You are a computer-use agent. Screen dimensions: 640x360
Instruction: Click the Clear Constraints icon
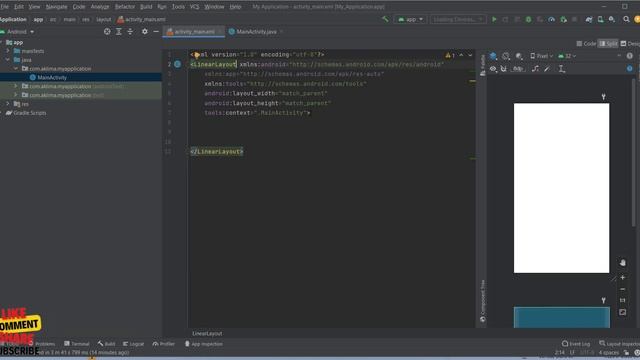[535, 69]
